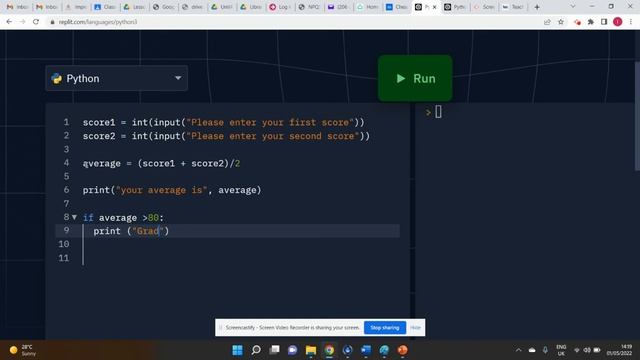Viewport: 640px width, 360px height.
Task: Open the Wi-Fi network tray icon
Action: click(577, 350)
